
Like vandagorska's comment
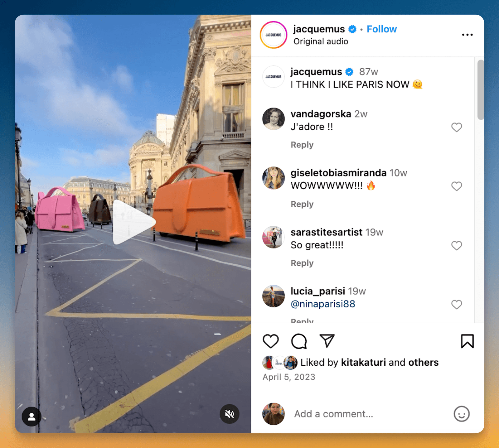457,127
